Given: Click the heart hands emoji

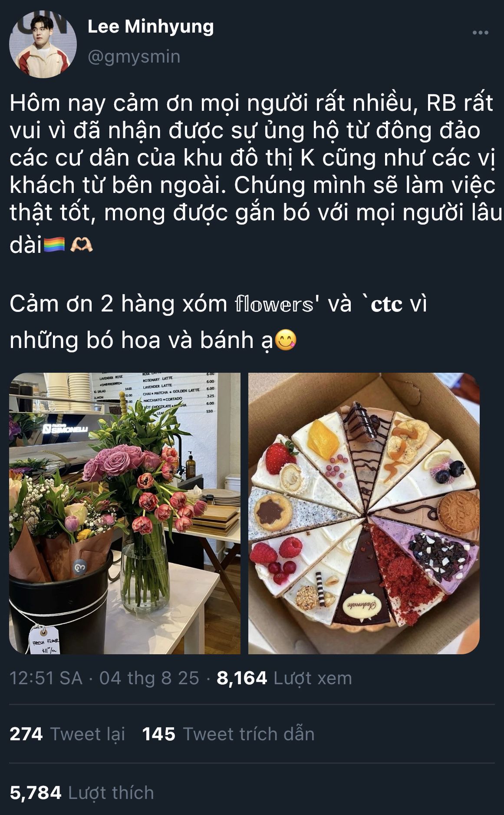Looking at the screenshot, I should click(x=81, y=245).
